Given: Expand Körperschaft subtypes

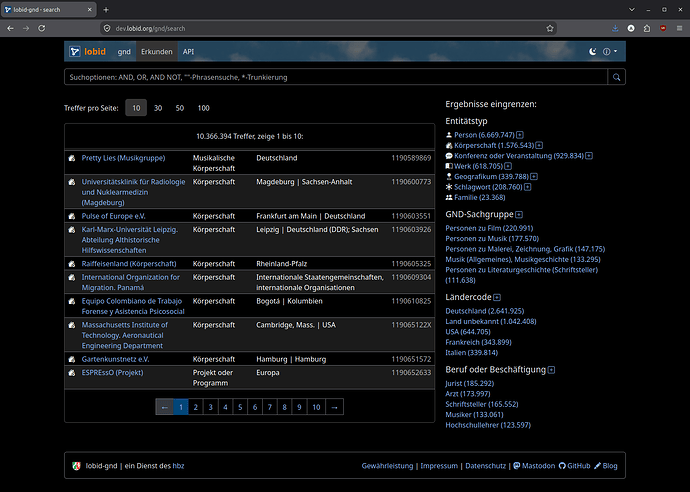Looking at the screenshot, I should (539, 145).
